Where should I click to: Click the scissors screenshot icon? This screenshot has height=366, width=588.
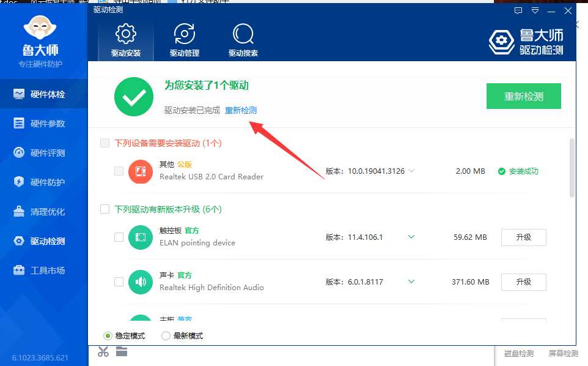pos(103,351)
